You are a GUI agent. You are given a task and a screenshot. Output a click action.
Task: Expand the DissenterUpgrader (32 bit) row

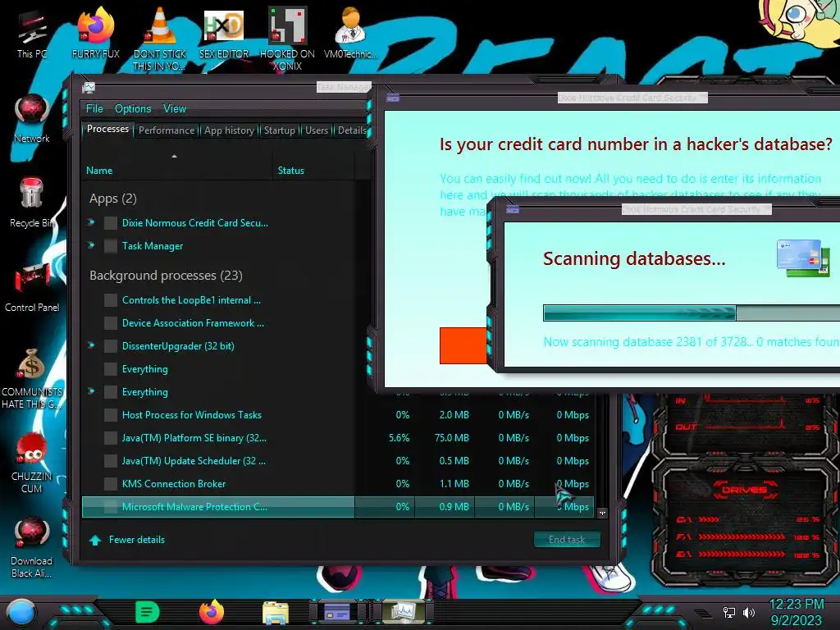(x=91, y=345)
